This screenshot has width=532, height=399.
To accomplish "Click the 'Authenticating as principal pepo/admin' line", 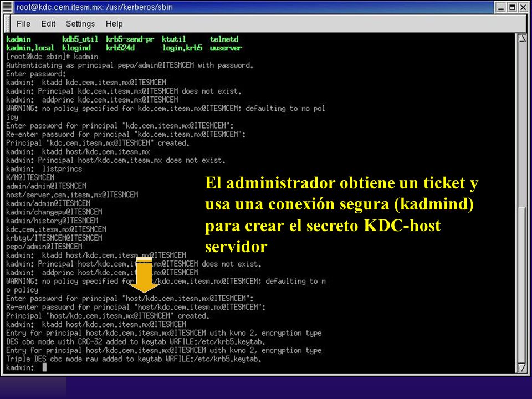I will click(x=130, y=65).
